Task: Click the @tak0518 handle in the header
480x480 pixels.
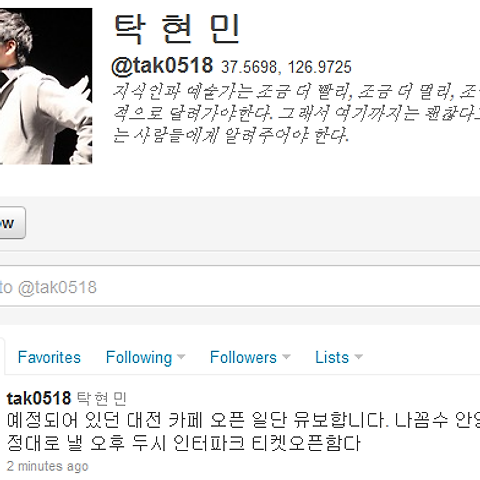Action: (162, 65)
